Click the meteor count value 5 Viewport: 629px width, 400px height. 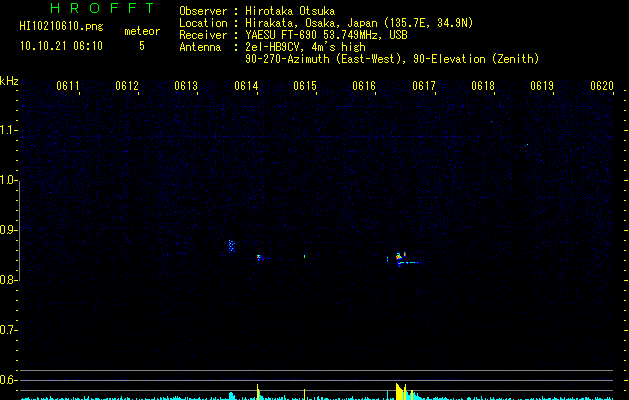142,46
